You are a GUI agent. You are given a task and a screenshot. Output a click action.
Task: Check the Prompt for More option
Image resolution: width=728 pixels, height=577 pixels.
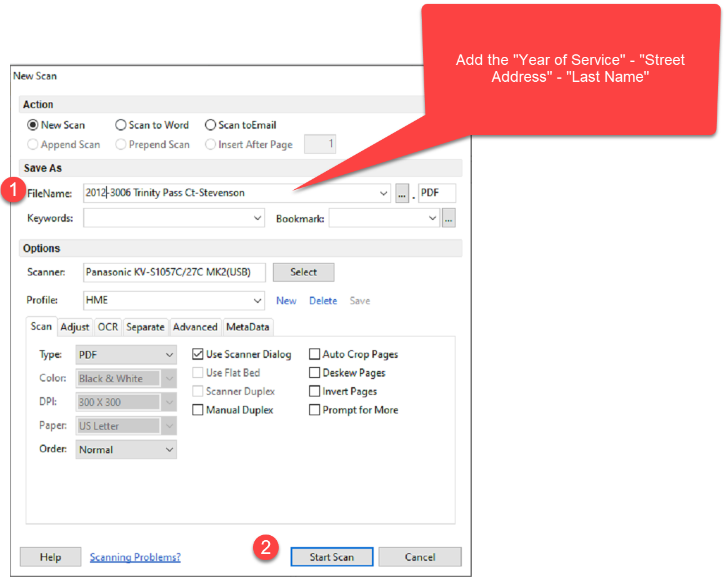(314, 410)
